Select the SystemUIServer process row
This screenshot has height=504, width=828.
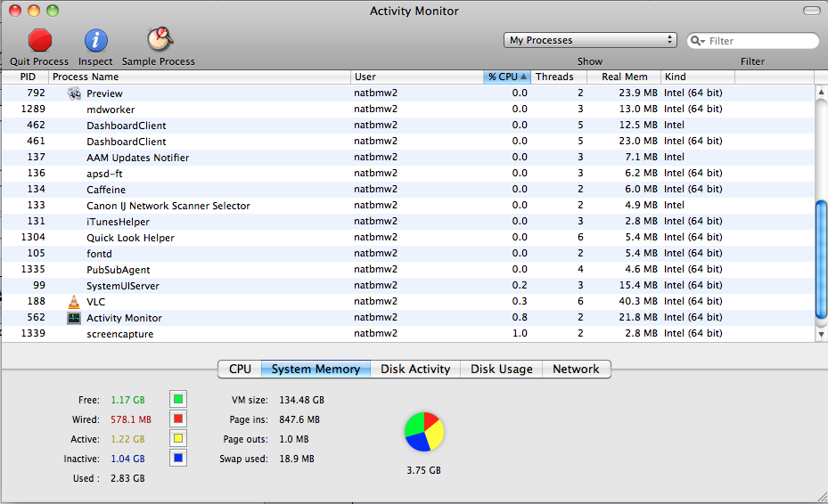[x=407, y=286]
